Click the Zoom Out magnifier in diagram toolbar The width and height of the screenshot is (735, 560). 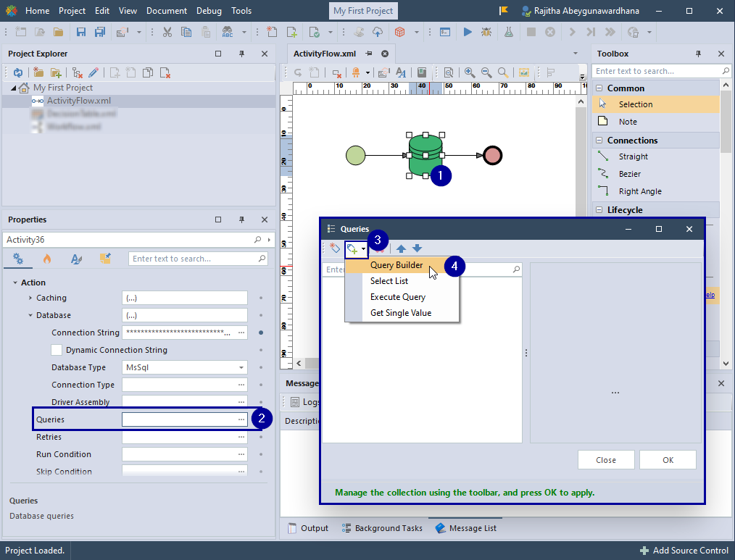pos(486,72)
